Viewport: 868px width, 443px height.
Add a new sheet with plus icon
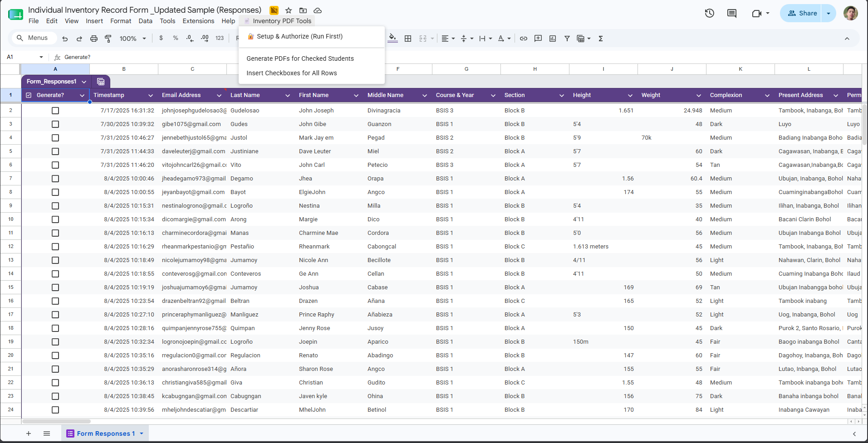coord(29,433)
